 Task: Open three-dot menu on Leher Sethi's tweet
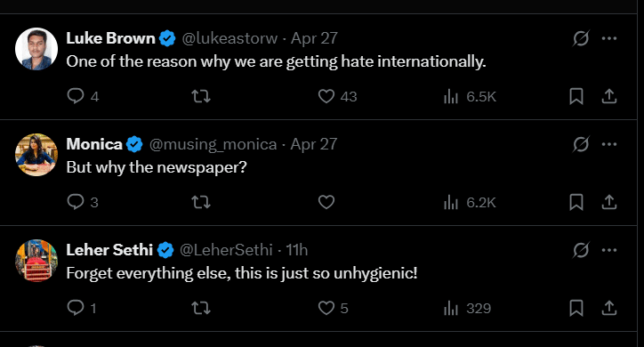tap(609, 250)
